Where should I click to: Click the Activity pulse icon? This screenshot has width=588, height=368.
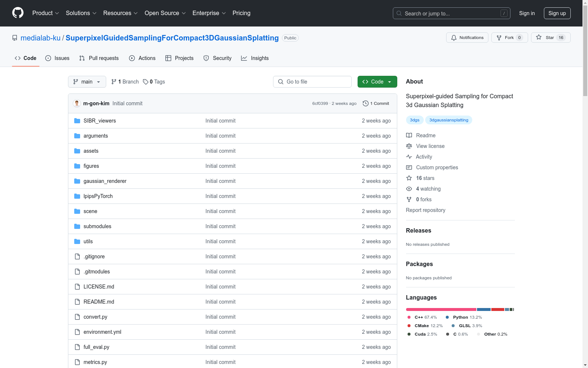click(409, 157)
